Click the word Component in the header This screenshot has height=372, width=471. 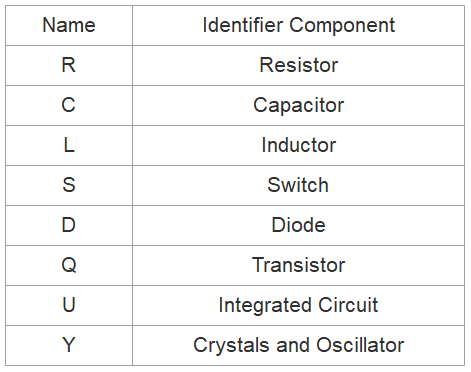point(342,26)
